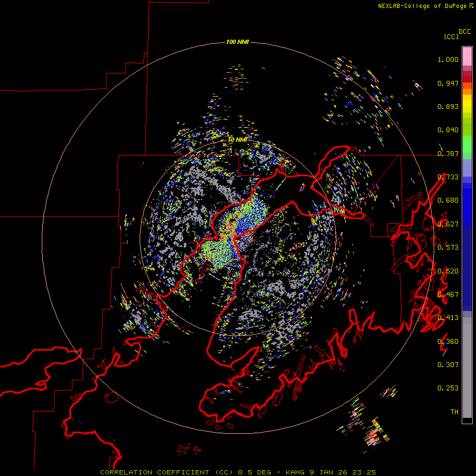Select the 0.787 scale value
Viewport: 476px width, 476px height.
pyautogui.click(x=448, y=153)
